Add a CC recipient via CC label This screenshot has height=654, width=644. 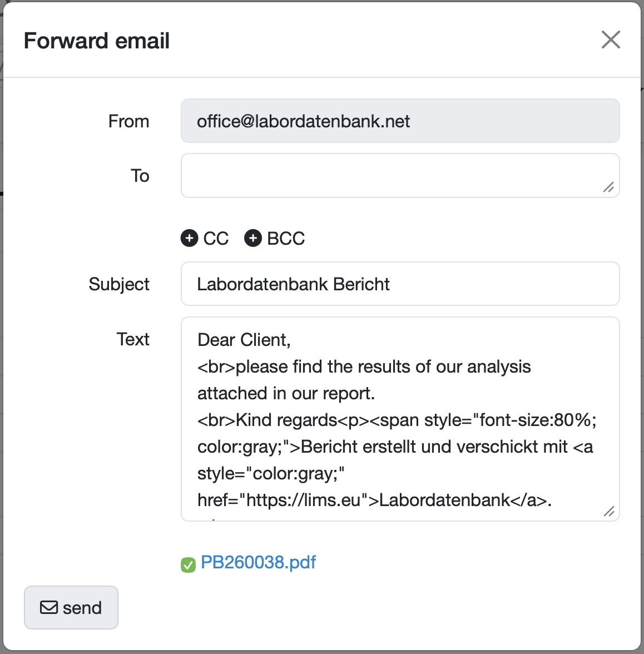pyautogui.click(x=216, y=238)
